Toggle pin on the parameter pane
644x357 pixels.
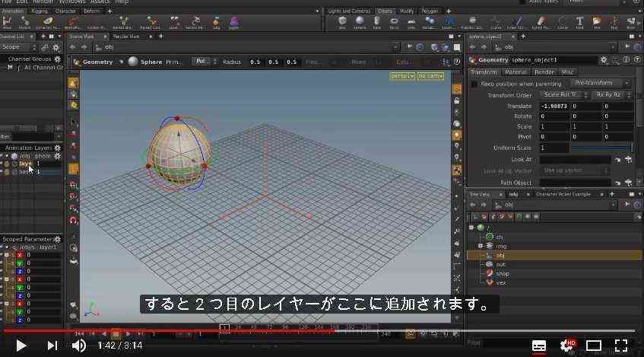tap(627, 47)
